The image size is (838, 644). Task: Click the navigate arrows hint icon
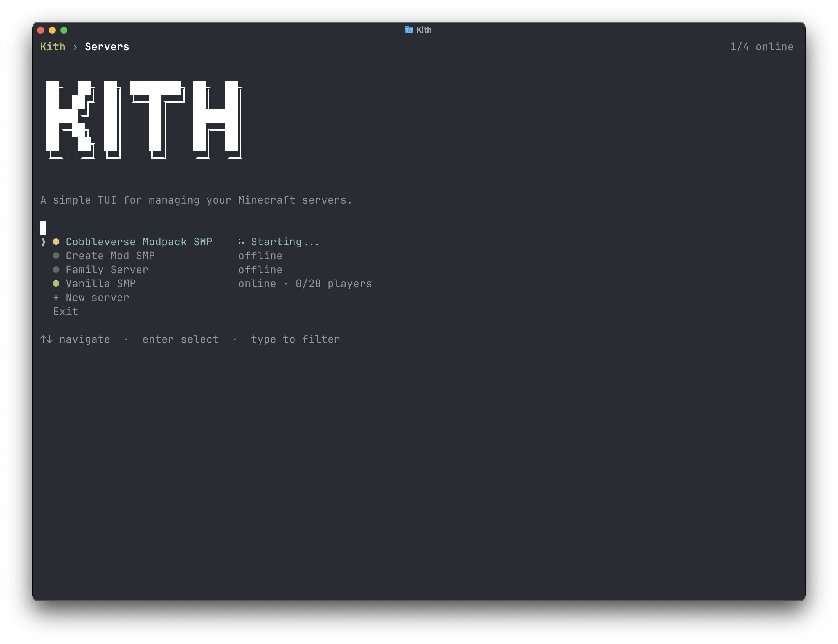(46, 339)
